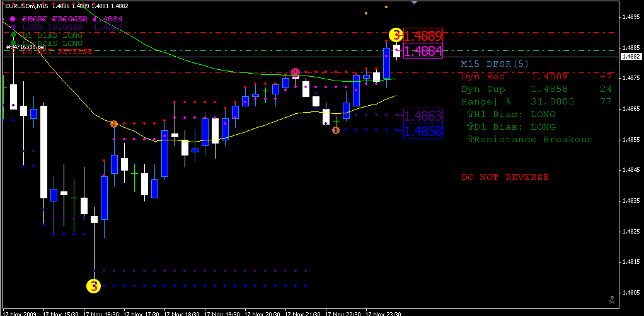
Task: Click the M15 DFSR(5) panel heading
Action: (495, 64)
